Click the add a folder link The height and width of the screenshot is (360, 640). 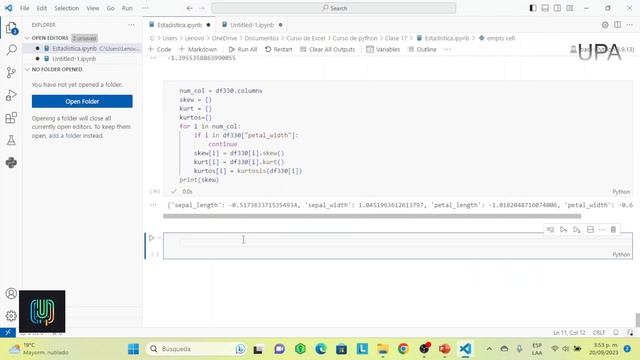64,136
